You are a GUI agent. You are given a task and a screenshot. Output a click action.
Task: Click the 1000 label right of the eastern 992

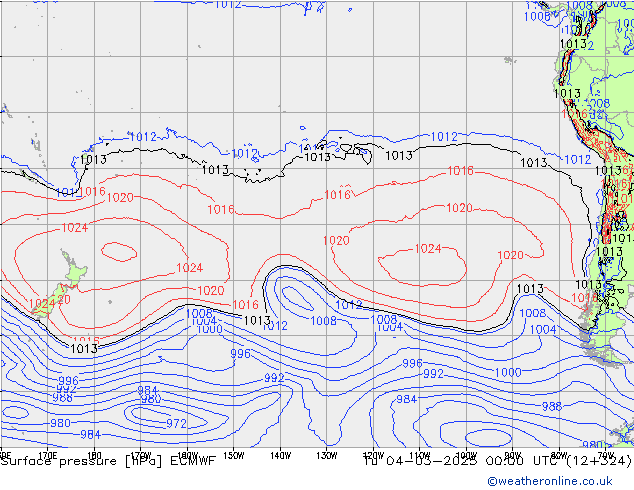point(508,372)
